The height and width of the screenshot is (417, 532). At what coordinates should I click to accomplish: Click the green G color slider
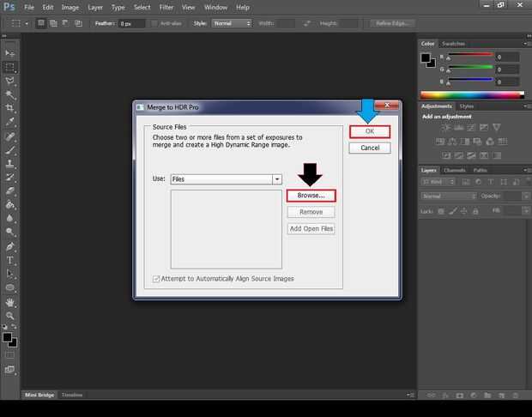pyautogui.click(x=471, y=67)
